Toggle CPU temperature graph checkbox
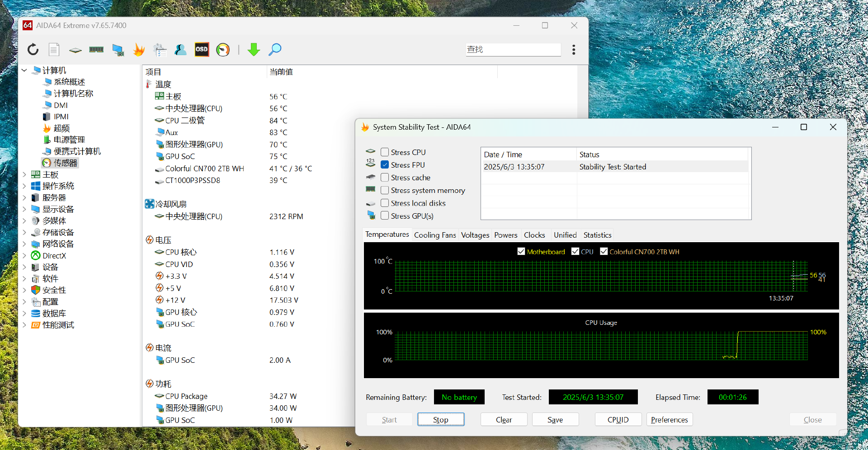This screenshot has height=450, width=868. [575, 251]
